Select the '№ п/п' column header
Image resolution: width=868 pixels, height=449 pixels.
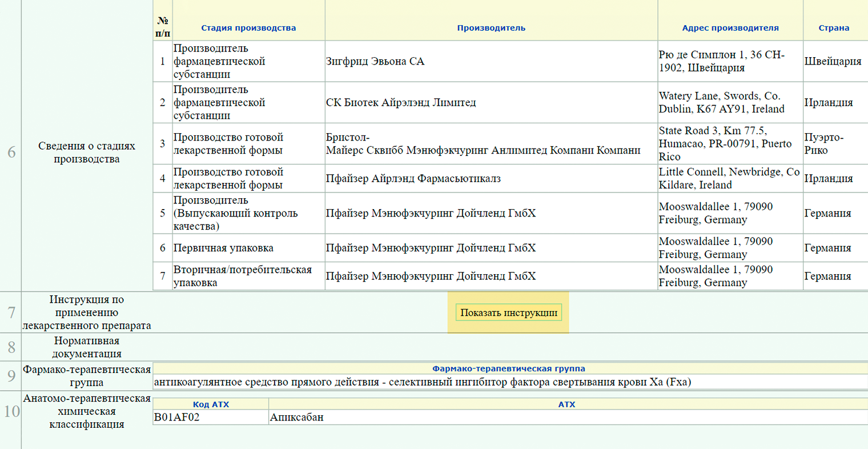[x=163, y=27]
